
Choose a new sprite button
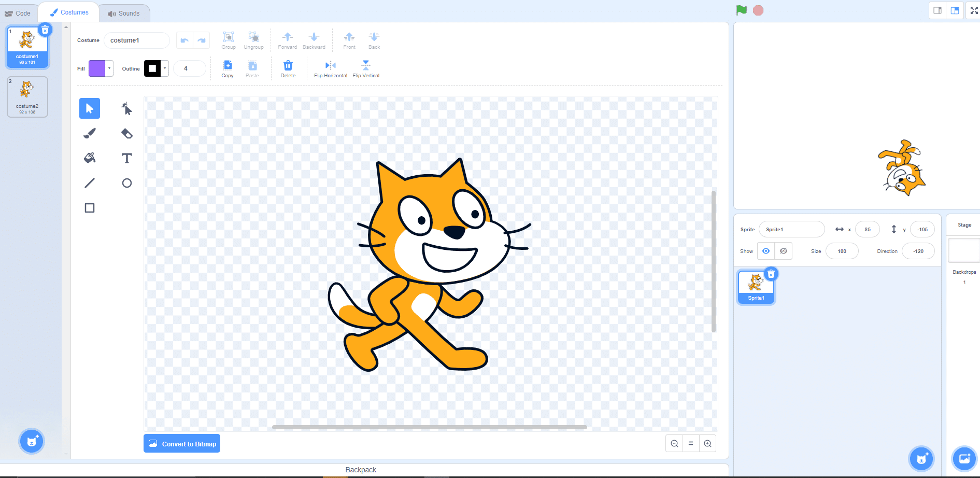921,458
